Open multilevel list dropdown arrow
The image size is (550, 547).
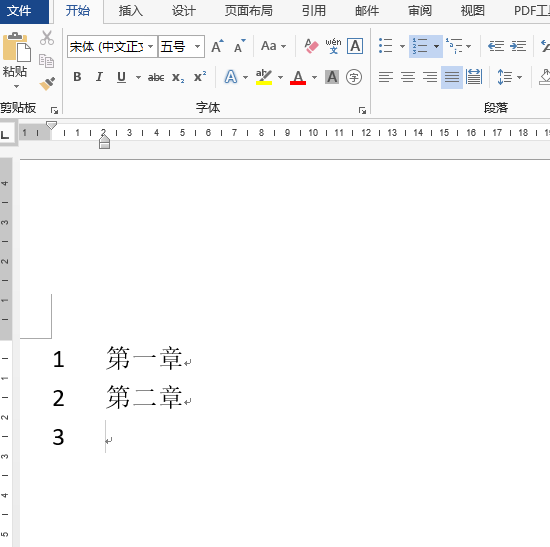[x=468, y=46]
